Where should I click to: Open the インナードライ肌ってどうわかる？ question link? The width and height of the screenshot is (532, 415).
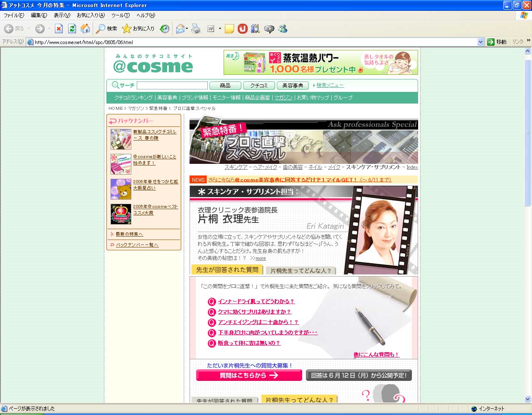click(x=256, y=301)
